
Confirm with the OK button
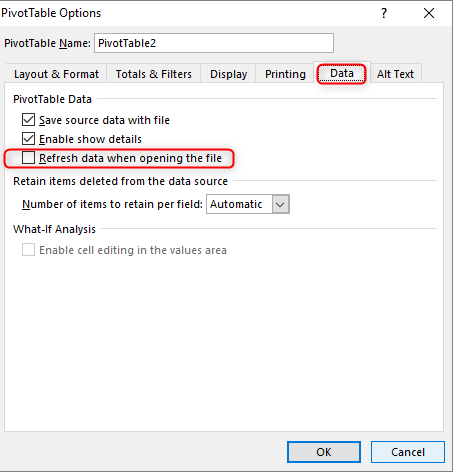pyautogui.click(x=324, y=452)
